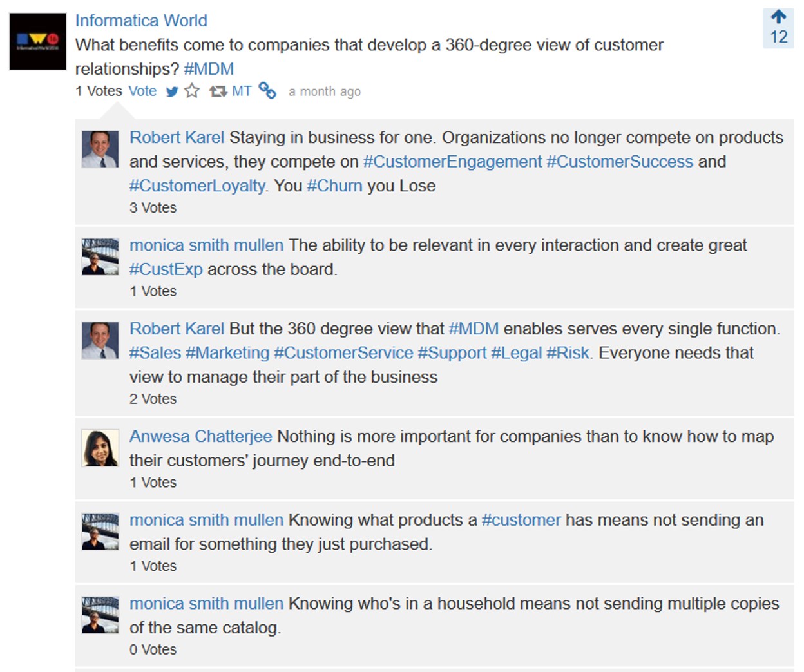This screenshot has height=672, width=804.
Task: Share question via Twitter bird icon
Action: (172, 91)
